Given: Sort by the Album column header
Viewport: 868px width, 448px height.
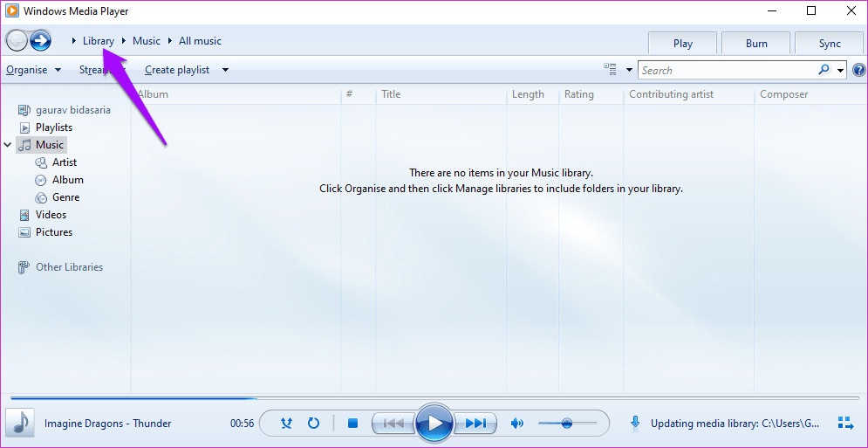Looking at the screenshot, I should click(236, 94).
